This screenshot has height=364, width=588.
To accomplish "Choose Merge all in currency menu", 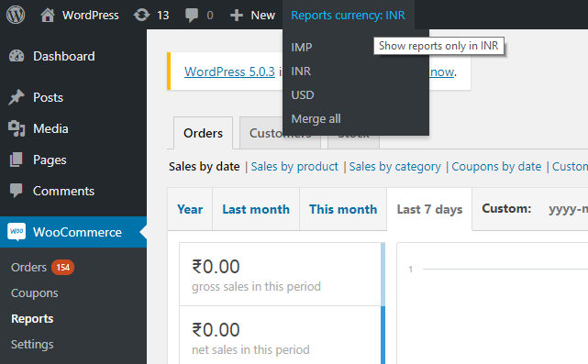I will 316,119.
